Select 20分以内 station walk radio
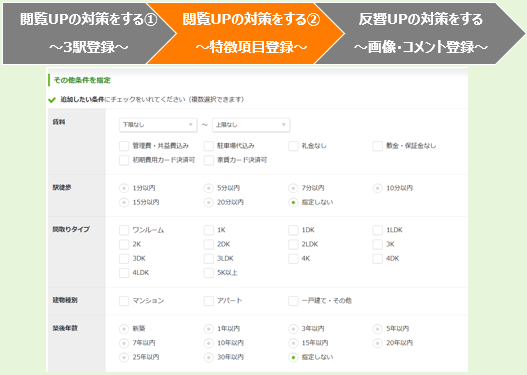 [209, 202]
